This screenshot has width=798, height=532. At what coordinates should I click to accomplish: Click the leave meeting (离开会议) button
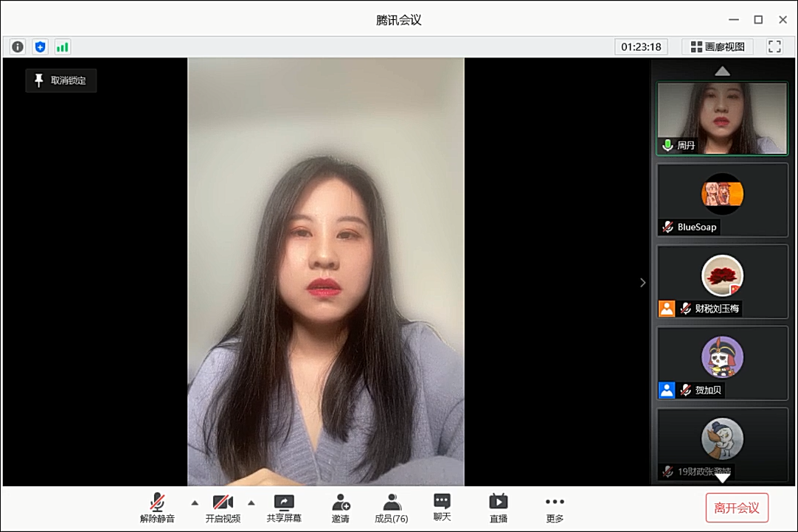tap(737, 508)
